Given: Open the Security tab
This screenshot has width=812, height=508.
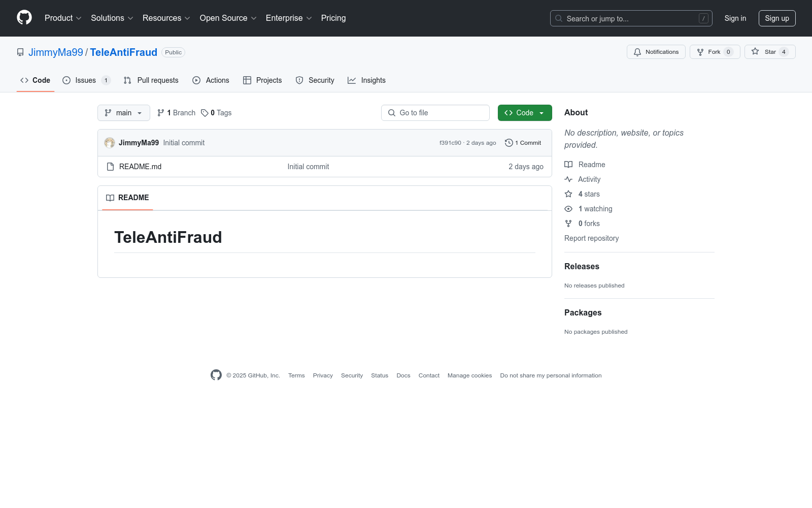Looking at the screenshot, I should 315,80.
